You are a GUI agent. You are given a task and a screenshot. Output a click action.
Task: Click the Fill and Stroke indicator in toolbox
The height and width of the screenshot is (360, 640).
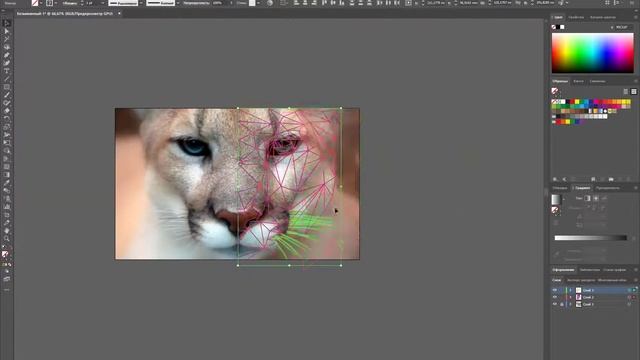coord(5,254)
